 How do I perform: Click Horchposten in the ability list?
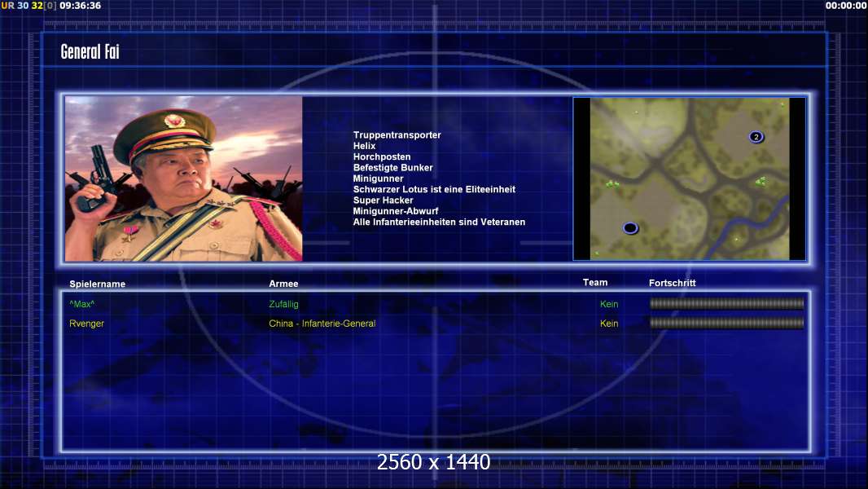(x=382, y=156)
